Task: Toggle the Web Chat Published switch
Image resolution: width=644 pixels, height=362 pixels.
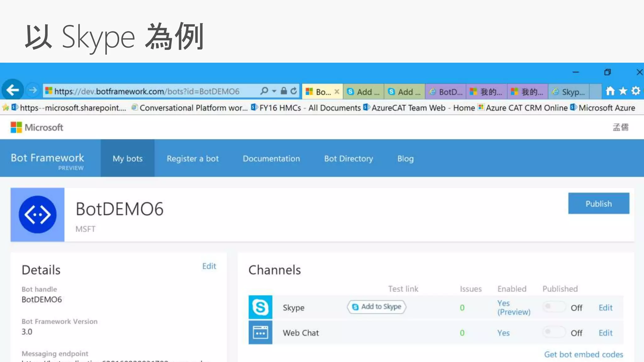Action: [x=554, y=332]
